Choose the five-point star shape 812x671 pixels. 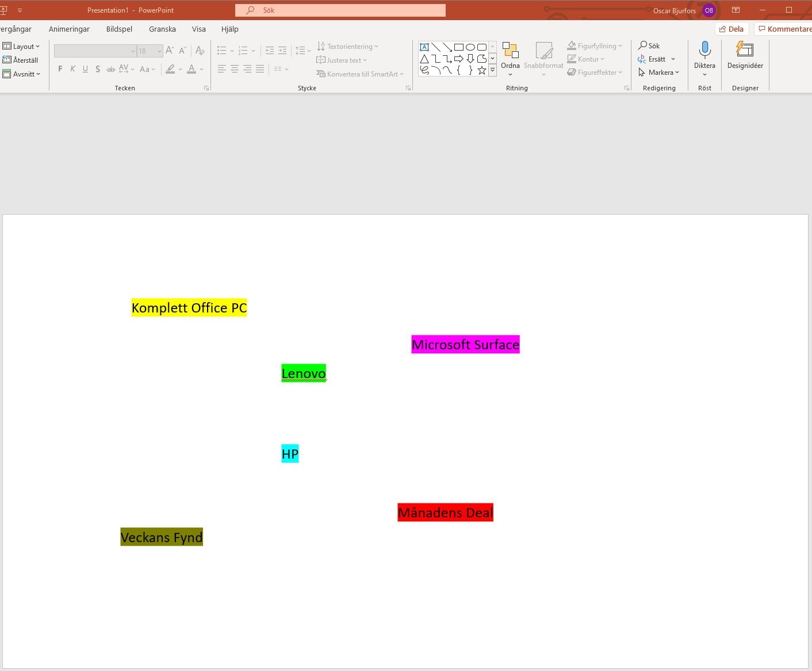pyautogui.click(x=482, y=70)
